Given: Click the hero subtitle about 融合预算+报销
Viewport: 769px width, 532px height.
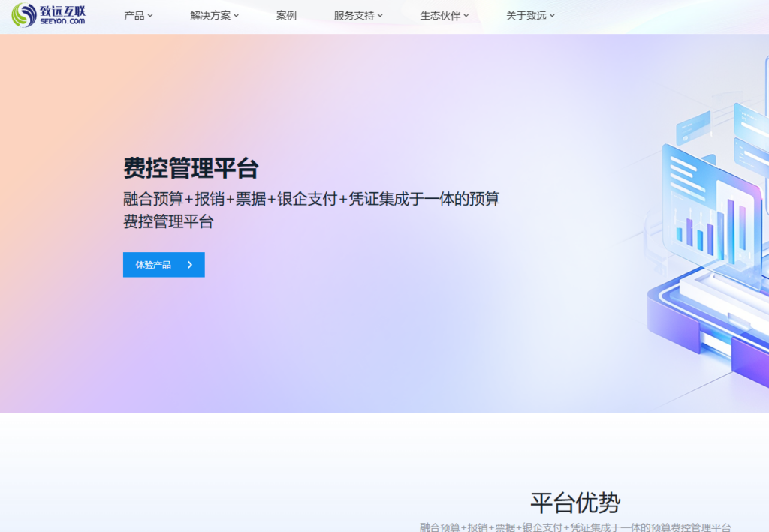Looking at the screenshot, I should pyautogui.click(x=312, y=210).
